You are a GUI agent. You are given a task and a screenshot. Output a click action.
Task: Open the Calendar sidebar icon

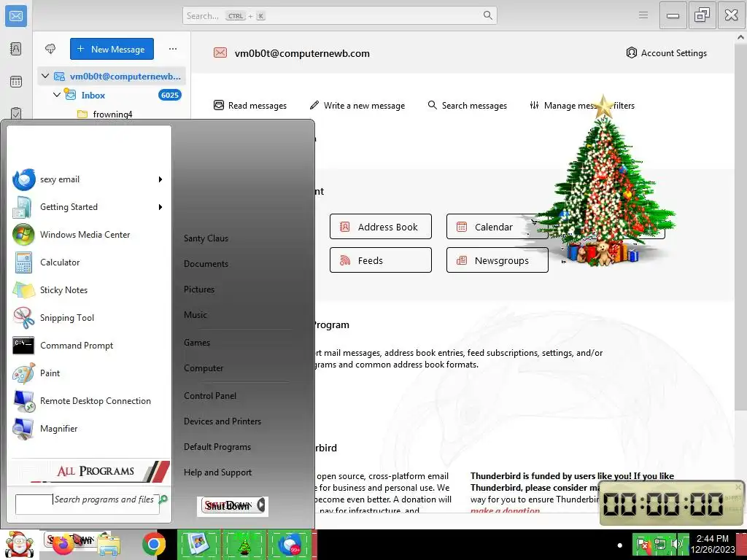click(x=16, y=82)
